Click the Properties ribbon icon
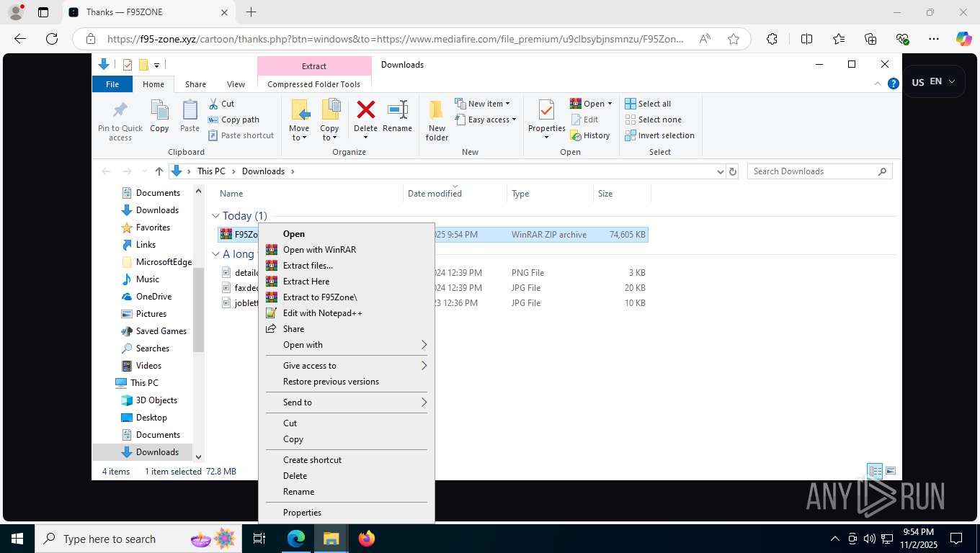This screenshot has width=980, height=553. pyautogui.click(x=546, y=110)
